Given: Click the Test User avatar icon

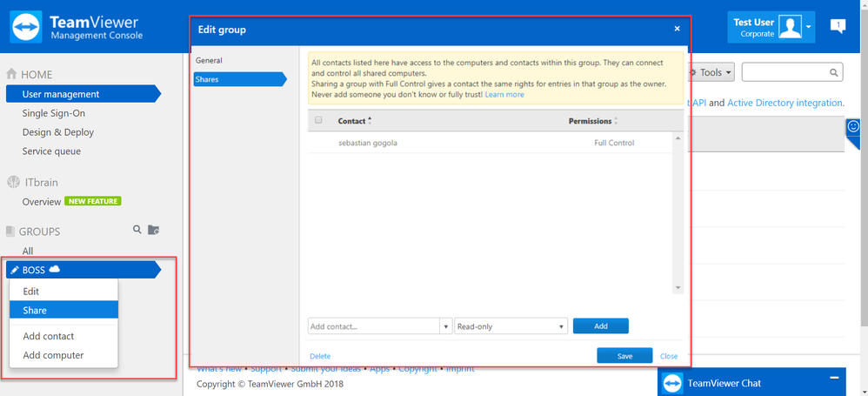Looking at the screenshot, I should 790,27.
